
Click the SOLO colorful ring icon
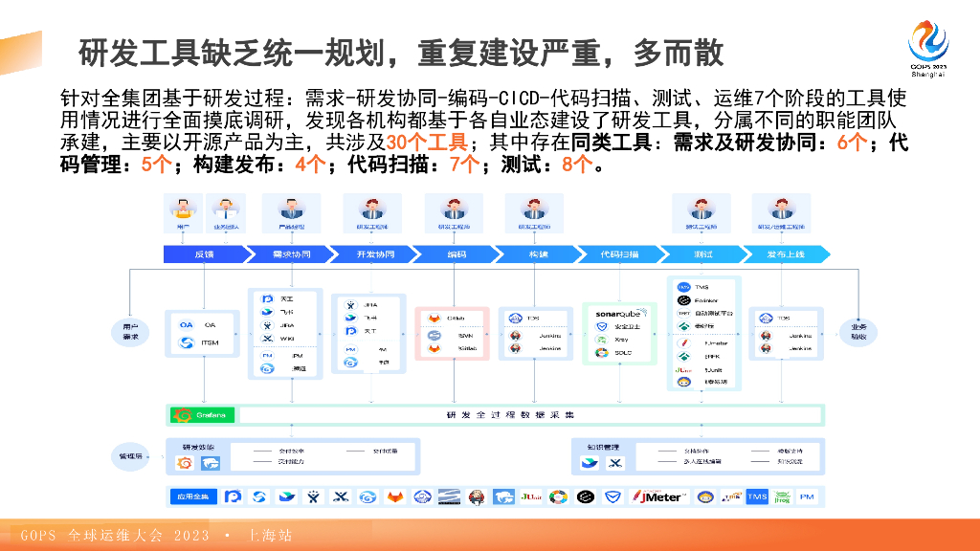[x=601, y=353]
